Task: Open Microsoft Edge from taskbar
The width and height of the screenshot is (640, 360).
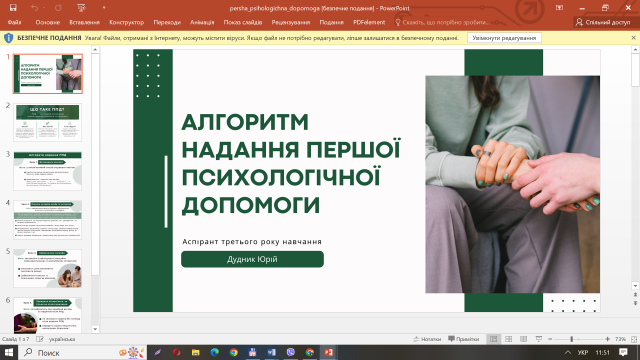Action: click(215, 352)
